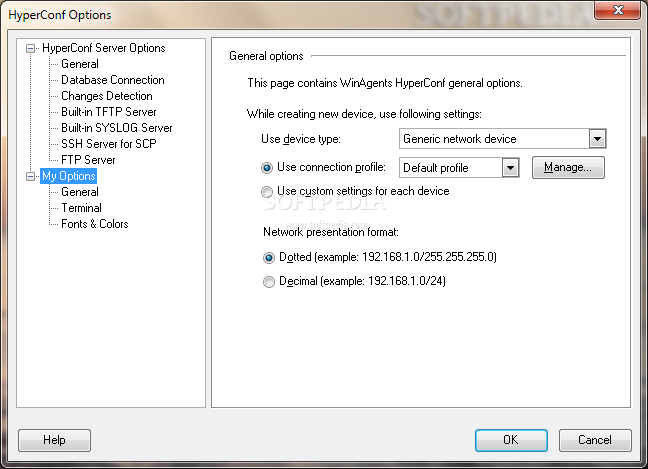Open the Terminal options page
The image size is (648, 469).
(81, 208)
